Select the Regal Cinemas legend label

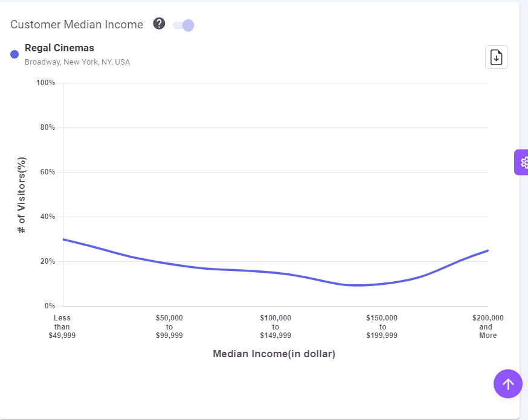[59, 48]
